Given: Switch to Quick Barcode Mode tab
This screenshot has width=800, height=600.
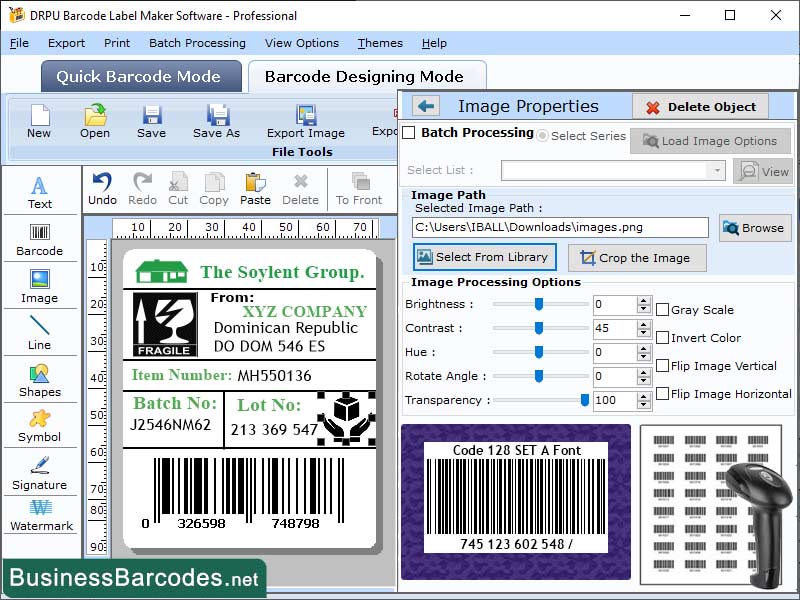Looking at the screenshot, I should (x=140, y=76).
